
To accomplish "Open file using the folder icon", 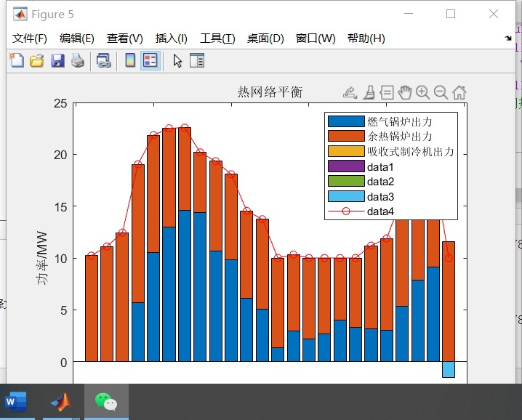I will click(36, 61).
